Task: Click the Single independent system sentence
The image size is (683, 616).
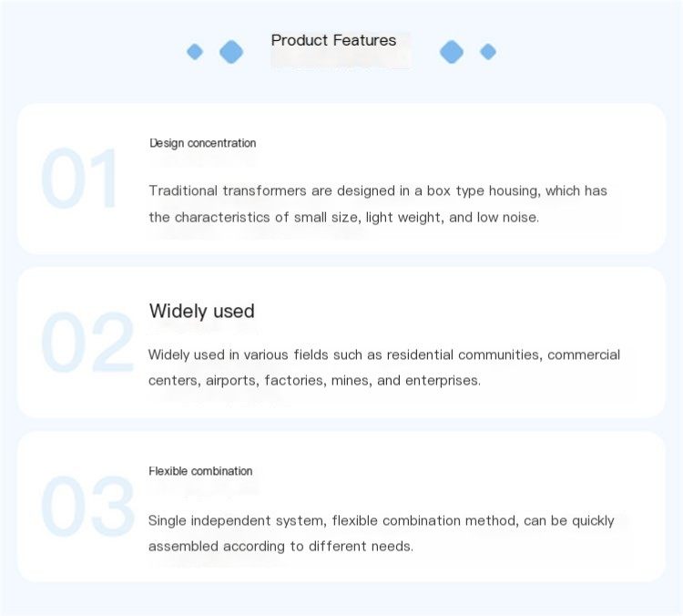Action: (x=382, y=520)
